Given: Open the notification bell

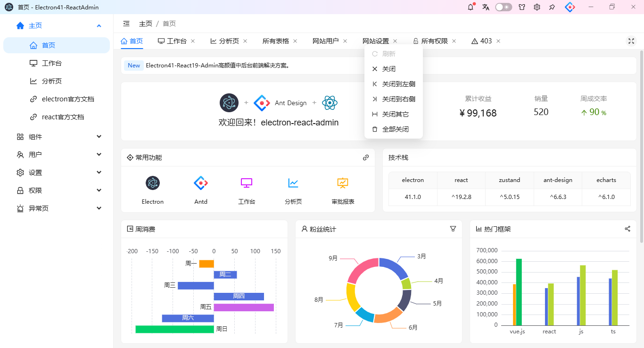Looking at the screenshot, I should [x=471, y=7].
